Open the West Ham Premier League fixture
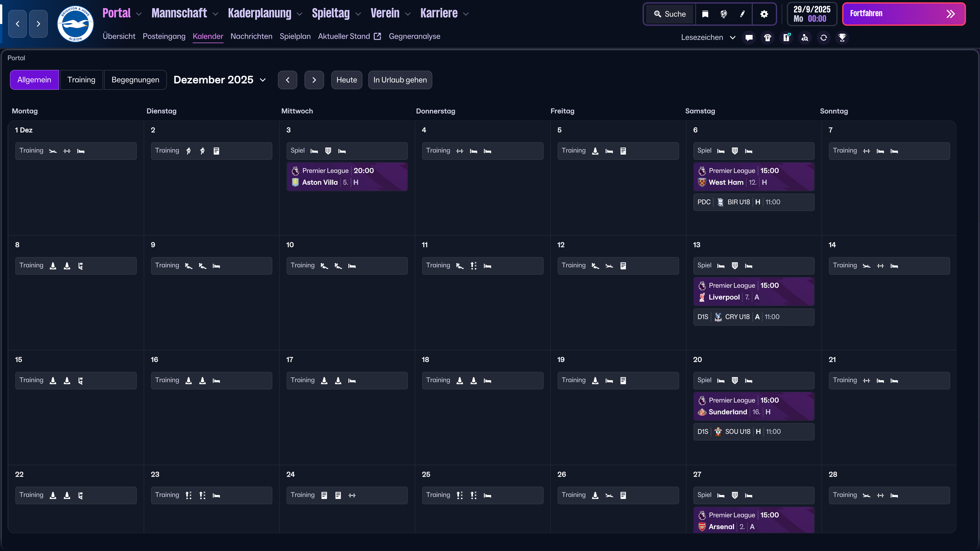 [x=753, y=177]
